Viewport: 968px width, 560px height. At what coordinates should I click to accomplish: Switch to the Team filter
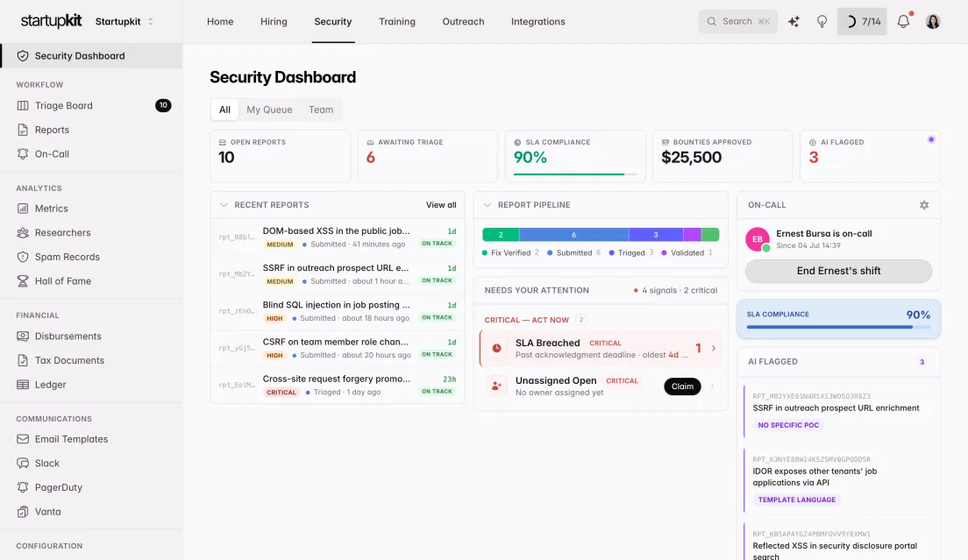321,110
